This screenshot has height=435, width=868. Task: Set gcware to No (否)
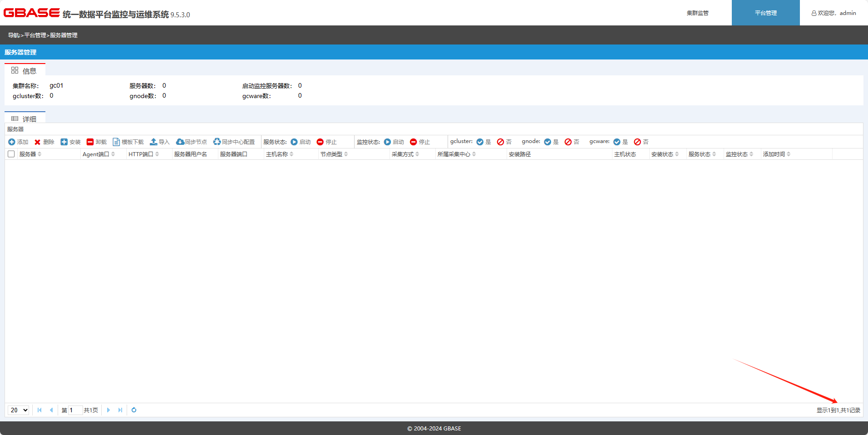[641, 142]
